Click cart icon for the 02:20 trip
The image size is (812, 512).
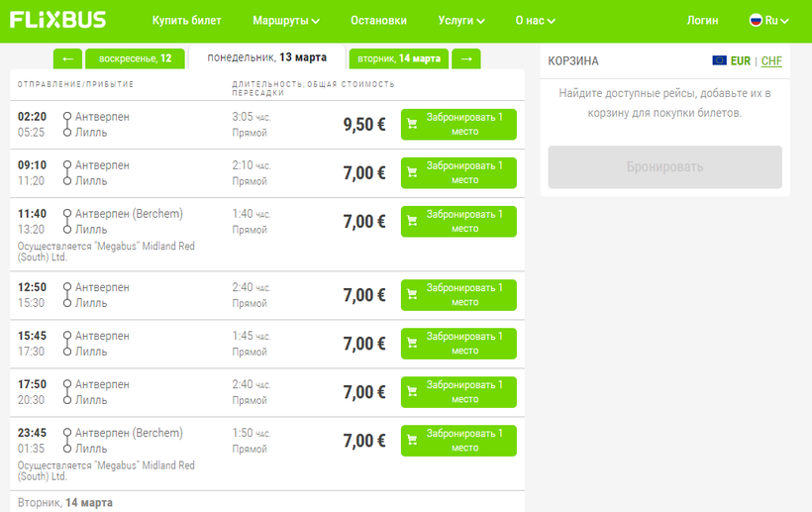click(412, 124)
